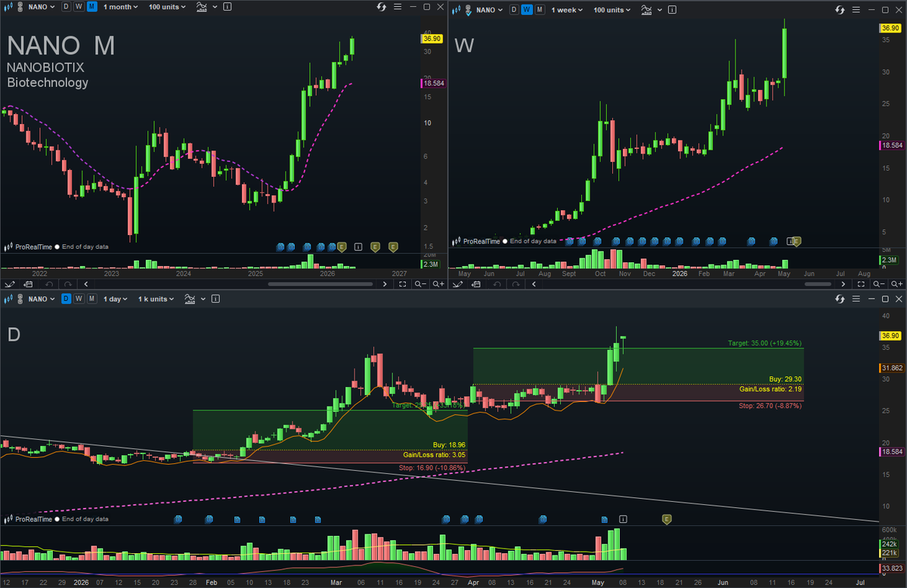Click 'Buy: 18.96' label on daily chart
907x588 pixels.
tap(450, 445)
